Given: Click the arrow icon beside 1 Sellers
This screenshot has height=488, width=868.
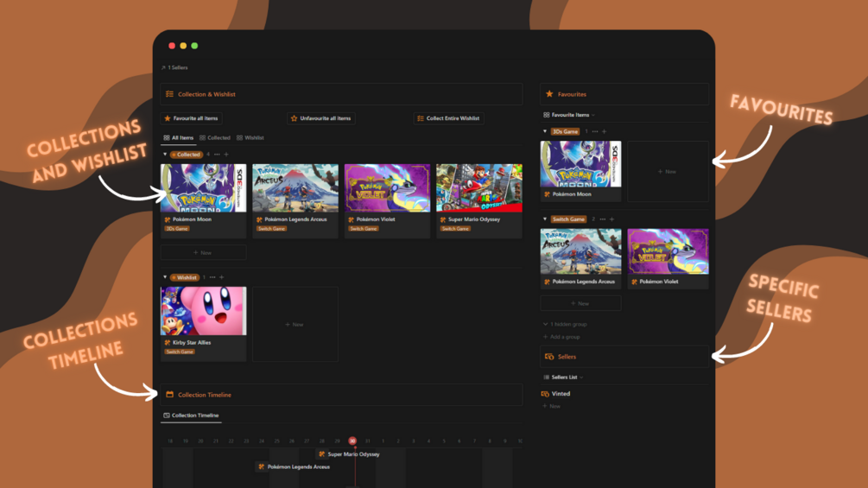Looking at the screenshot, I should (163, 67).
